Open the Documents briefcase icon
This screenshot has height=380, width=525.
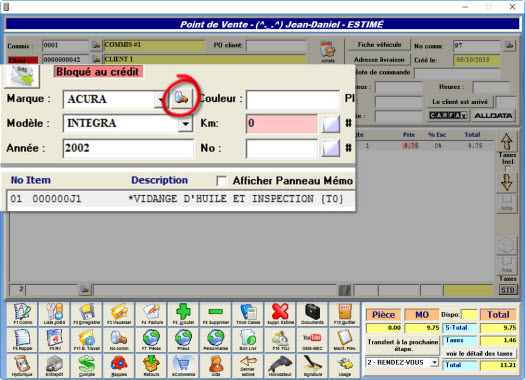click(x=312, y=314)
